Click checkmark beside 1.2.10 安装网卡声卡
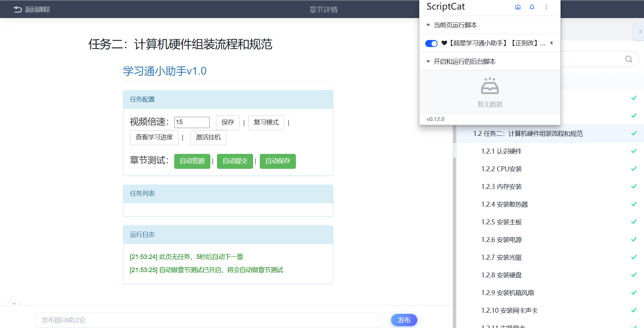This screenshot has width=644, height=328. pos(634,310)
